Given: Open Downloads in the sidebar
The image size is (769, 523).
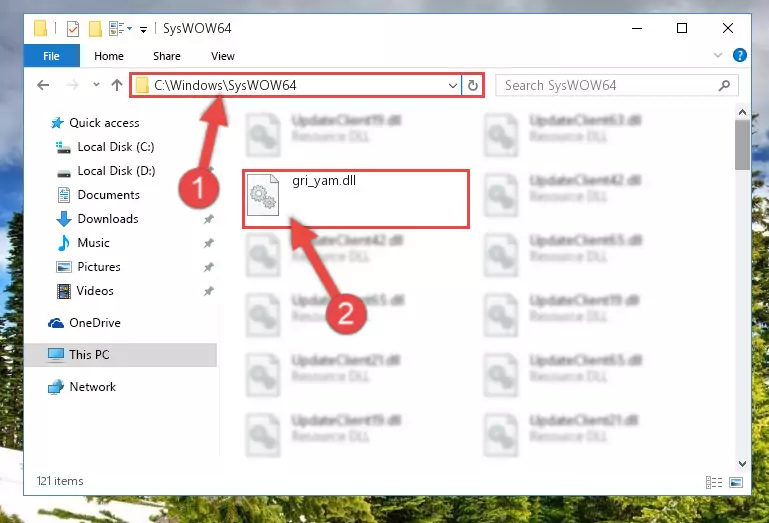Looking at the screenshot, I should coord(108,219).
